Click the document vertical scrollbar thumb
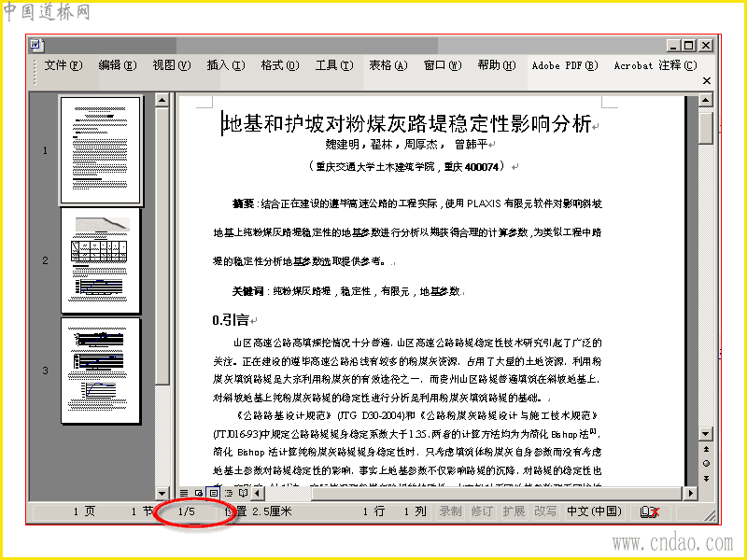 (x=706, y=126)
